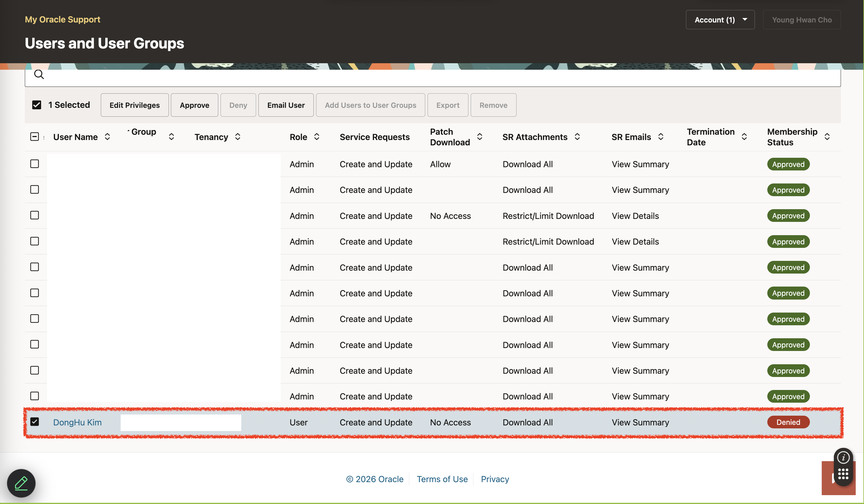864x504 pixels.
Task: Open the info circle icon
Action: pyautogui.click(x=843, y=457)
